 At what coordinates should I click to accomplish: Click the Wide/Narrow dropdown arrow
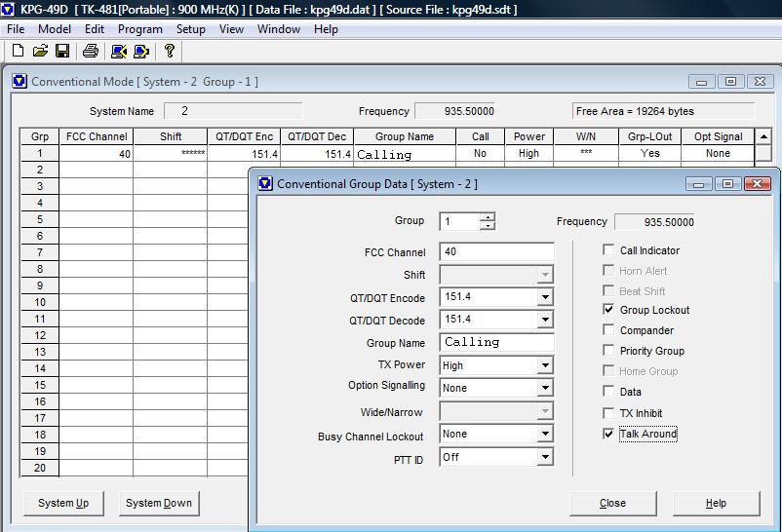[x=545, y=411]
